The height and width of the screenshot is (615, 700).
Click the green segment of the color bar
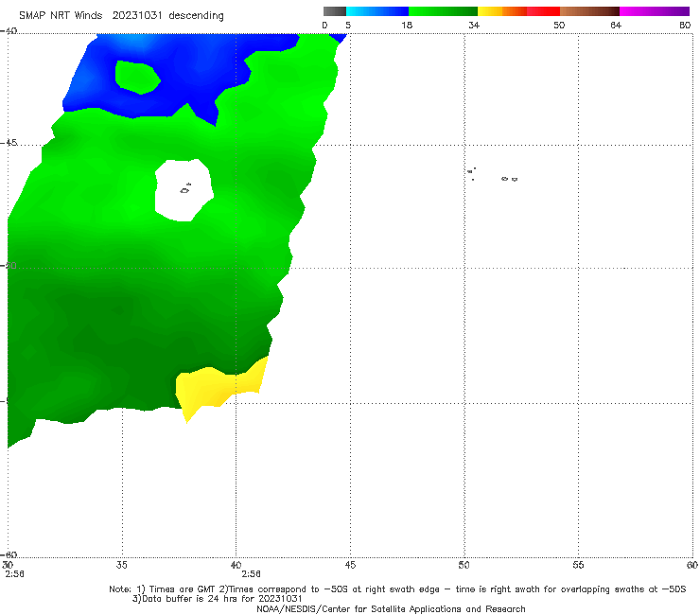click(x=443, y=11)
